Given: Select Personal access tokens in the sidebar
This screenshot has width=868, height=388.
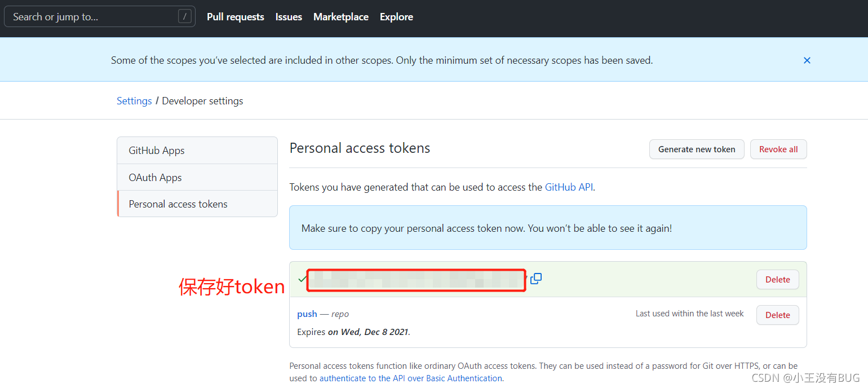Looking at the screenshot, I should click(197, 204).
